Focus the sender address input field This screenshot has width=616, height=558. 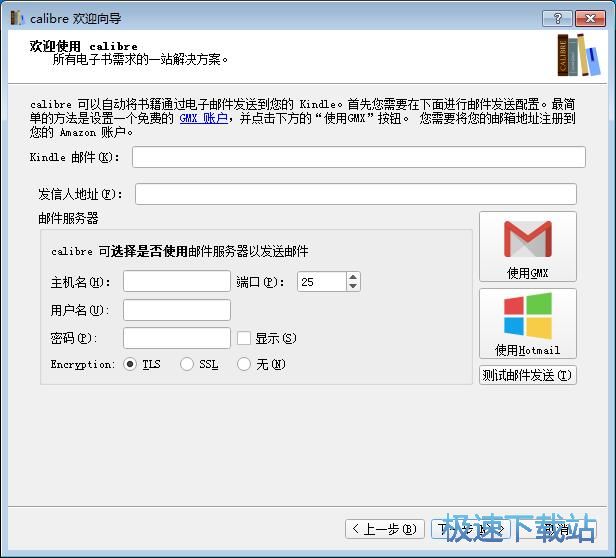tap(356, 194)
